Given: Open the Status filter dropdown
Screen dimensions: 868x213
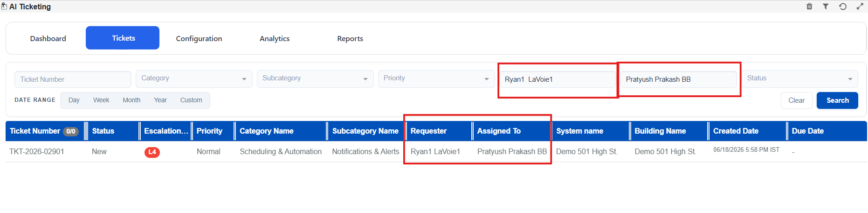Looking at the screenshot, I should (x=800, y=78).
